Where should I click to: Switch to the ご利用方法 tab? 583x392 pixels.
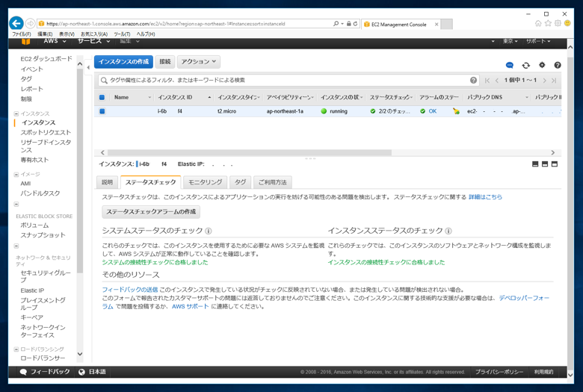[x=273, y=182]
